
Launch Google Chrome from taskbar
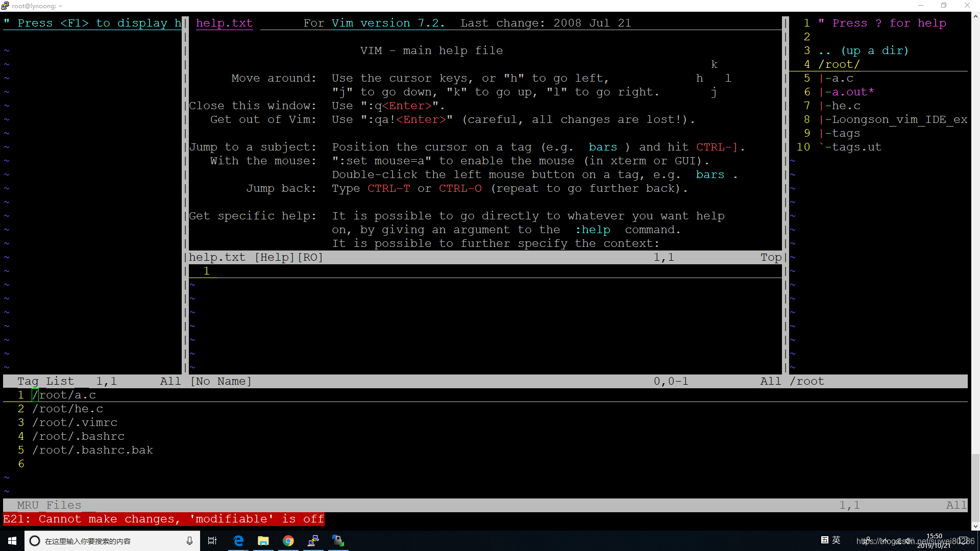pos(288,541)
